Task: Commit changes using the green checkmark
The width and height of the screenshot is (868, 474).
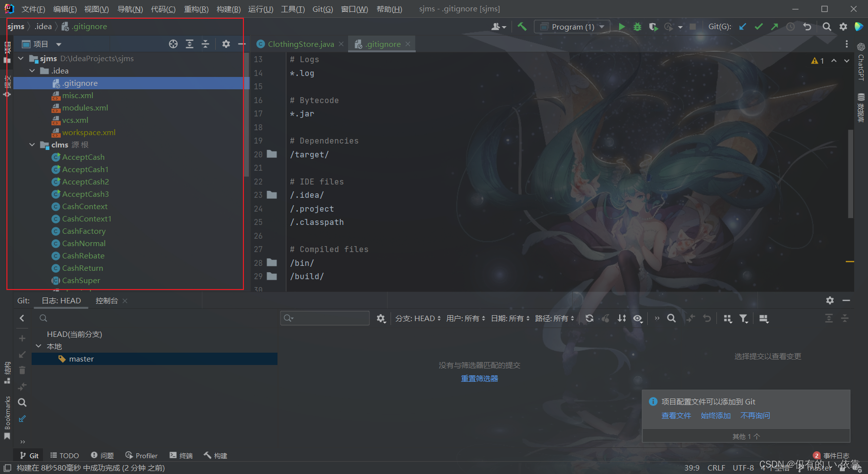Action: pos(759,27)
